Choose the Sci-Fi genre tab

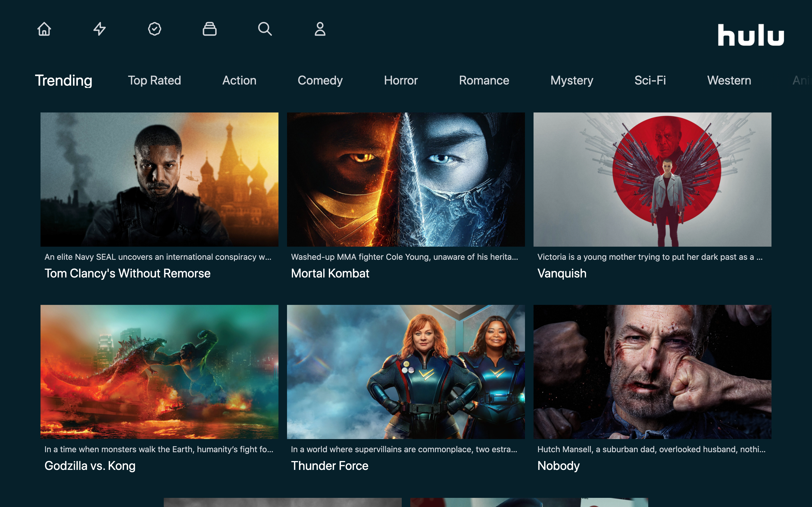tap(650, 81)
